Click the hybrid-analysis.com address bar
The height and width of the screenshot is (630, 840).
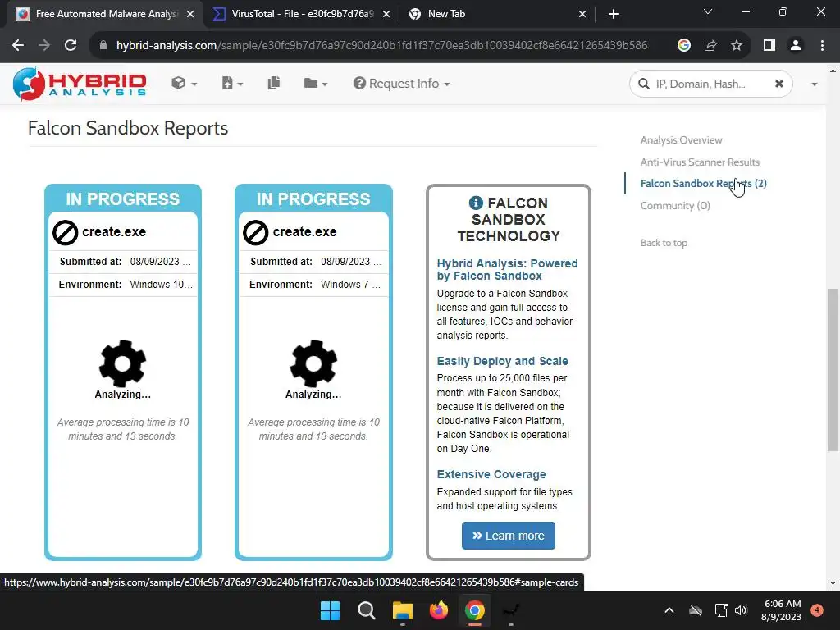381,46
